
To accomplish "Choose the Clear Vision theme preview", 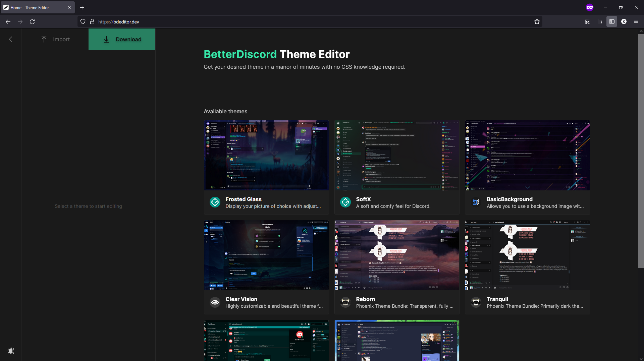I will (x=266, y=255).
